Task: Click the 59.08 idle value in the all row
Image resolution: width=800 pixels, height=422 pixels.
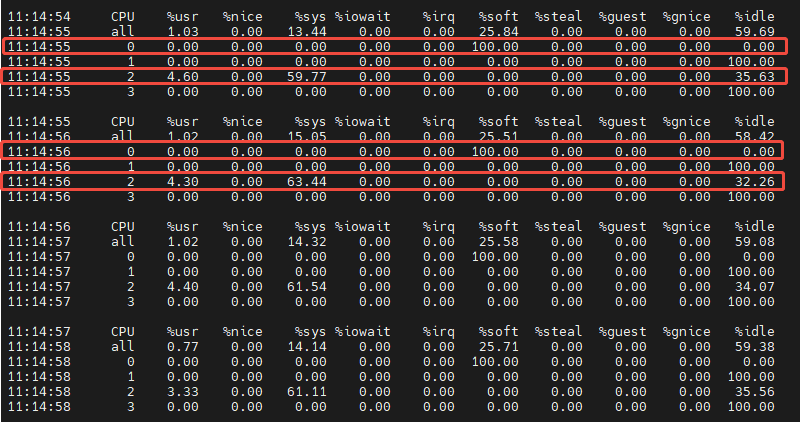Action: click(x=755, y=241)
